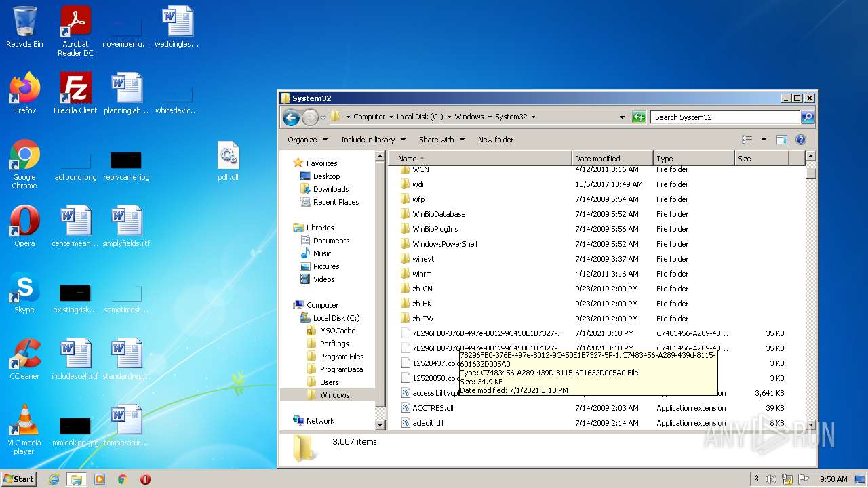Select planninglab Word document on desktop
This screenshot has width=868, height=488.
click(x=126, y=93)
